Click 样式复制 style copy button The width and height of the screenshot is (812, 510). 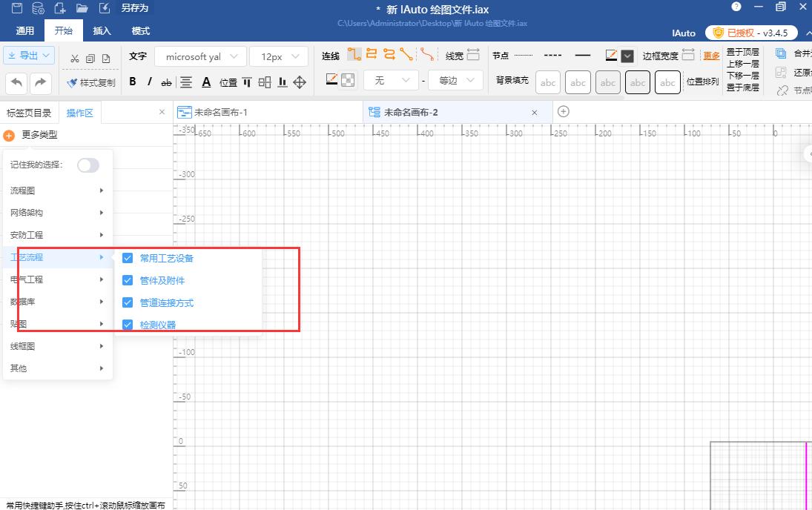tap(91, 83)
